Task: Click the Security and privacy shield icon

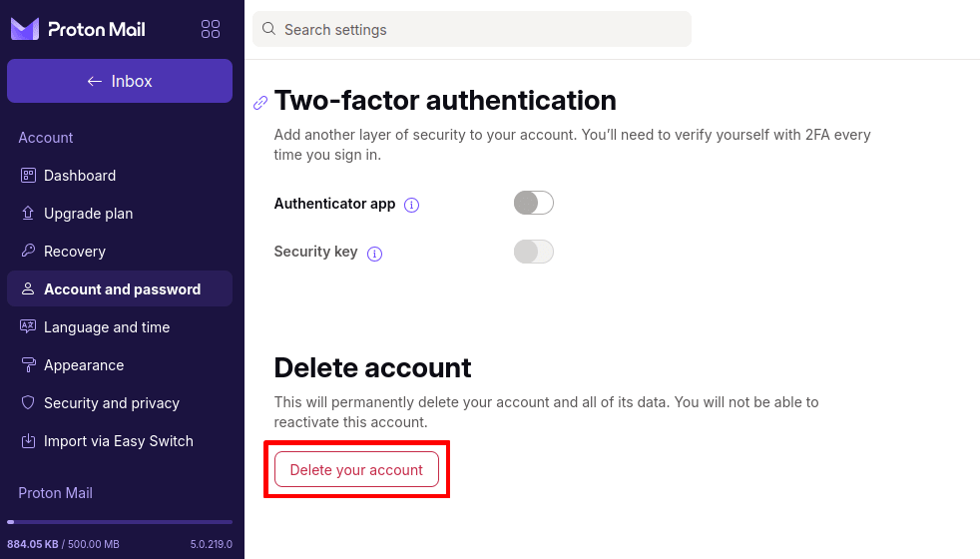Action: 28,403
